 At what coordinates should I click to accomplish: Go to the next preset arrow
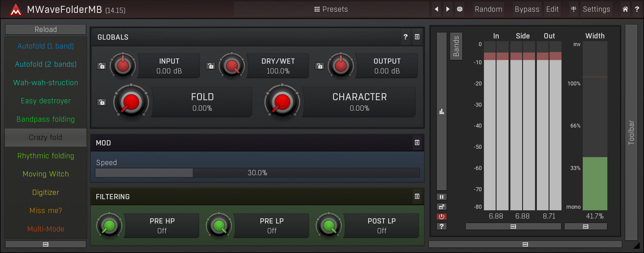pyautogui.click(x=448, y=9)
